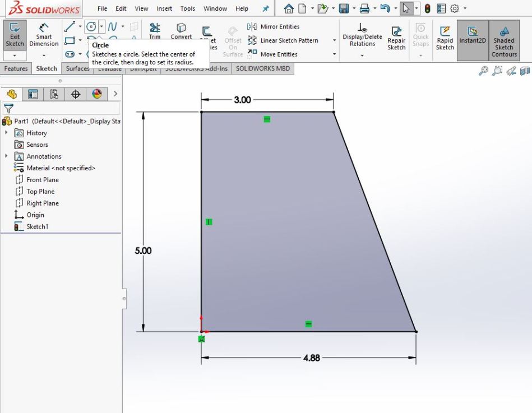Open the Insert menu
This screenshot has width=532, height=413.
164,8
